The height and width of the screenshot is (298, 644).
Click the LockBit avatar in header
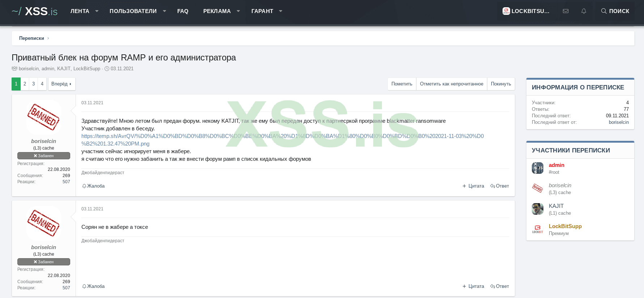(x=506, y=11)
